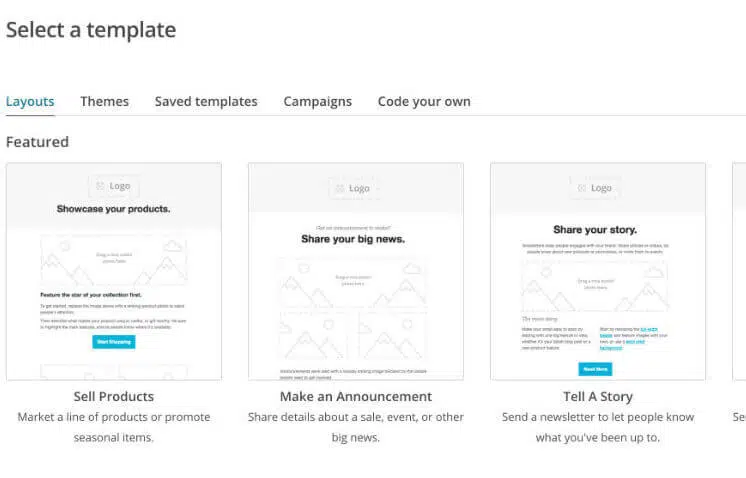
Task: Click the Logo placeholder in Make an Announcement
Action: pyautogui.click(x=356, y=188)
